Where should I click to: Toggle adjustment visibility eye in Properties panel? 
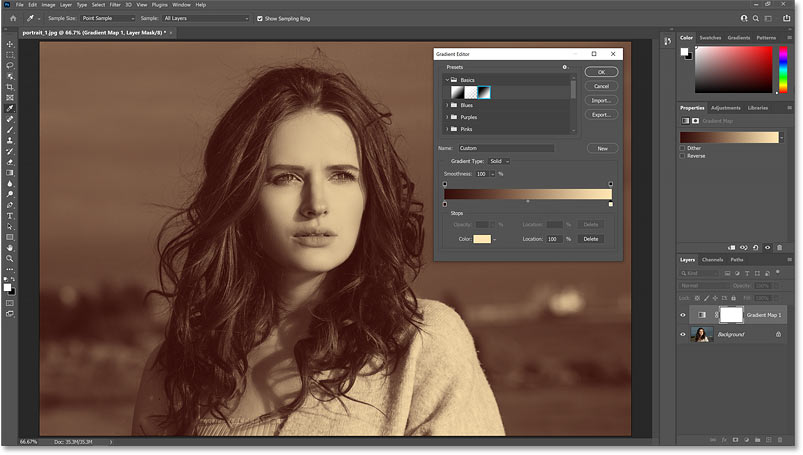768,248
